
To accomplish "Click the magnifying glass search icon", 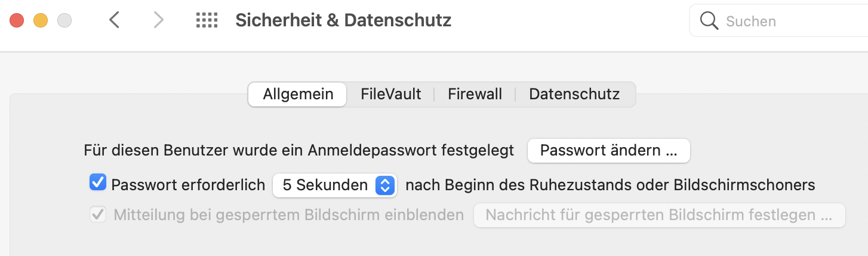I will pos(709,21).
